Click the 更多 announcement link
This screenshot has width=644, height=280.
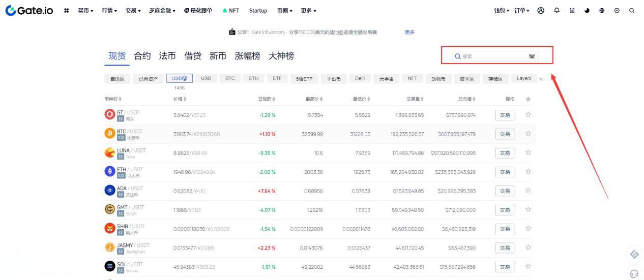click(409, 32)
